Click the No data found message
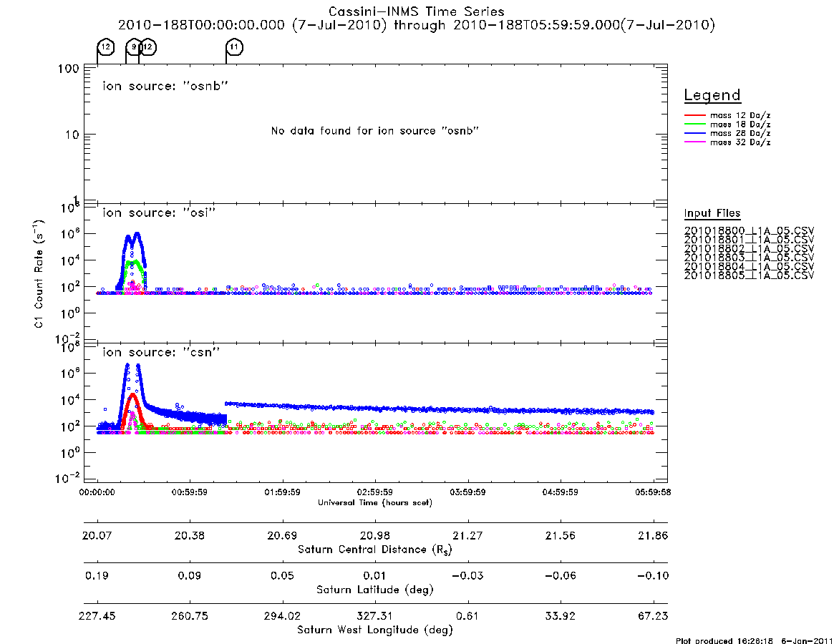Screen dimensions: 834x644 (x=375, y=131)
